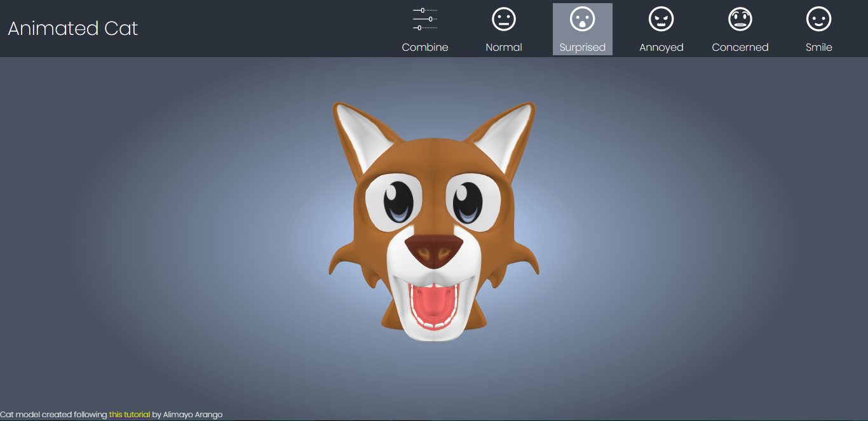Click the 'Concerned' text label
The image size is (868, 421).
[740, 48]
